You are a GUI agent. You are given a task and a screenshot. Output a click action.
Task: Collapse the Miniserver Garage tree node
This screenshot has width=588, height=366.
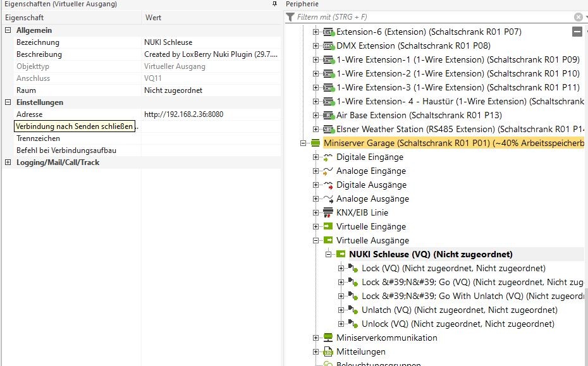tap(303, 143)
